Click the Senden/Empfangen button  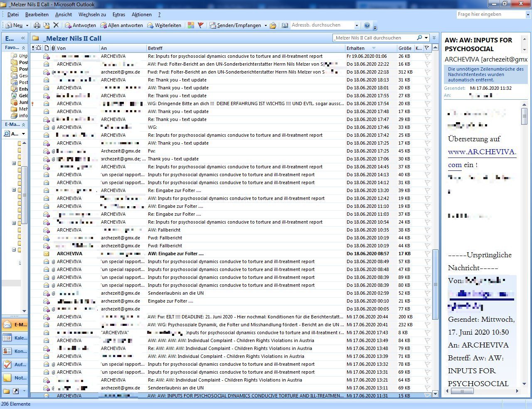235,25
